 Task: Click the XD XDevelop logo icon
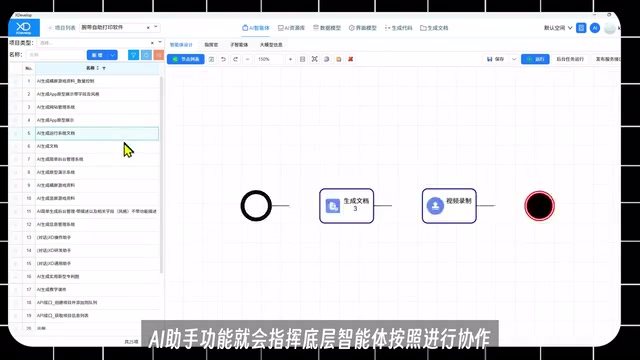tap(24, 28)
